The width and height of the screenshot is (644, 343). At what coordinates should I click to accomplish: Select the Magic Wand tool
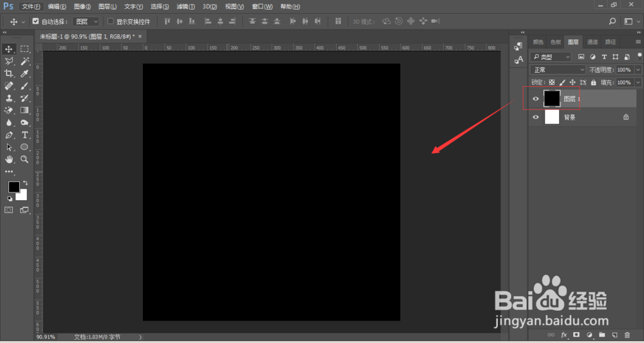pos(24,62)
